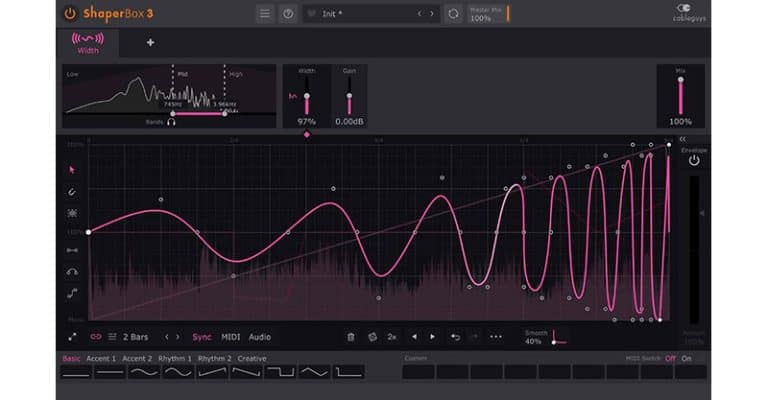Open the Basic wave preset category
Image resolution: width=768 pixels, height=400 pixels.
click(71, 358)
